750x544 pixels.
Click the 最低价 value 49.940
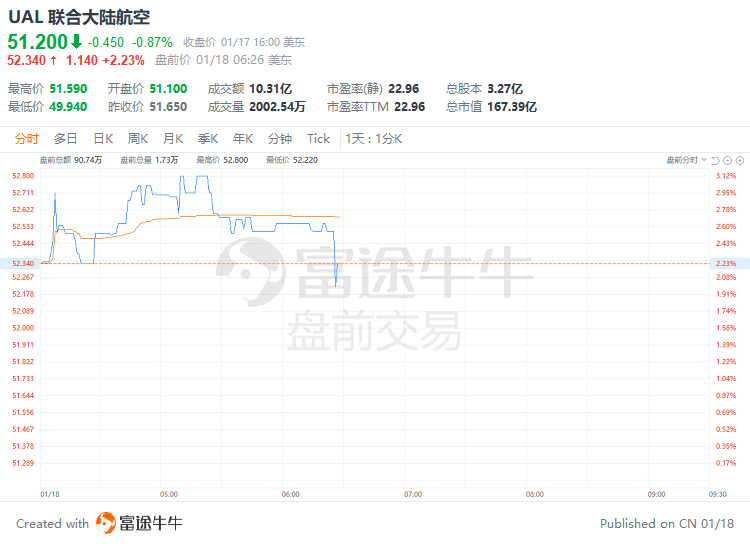(x=68, y=106)
